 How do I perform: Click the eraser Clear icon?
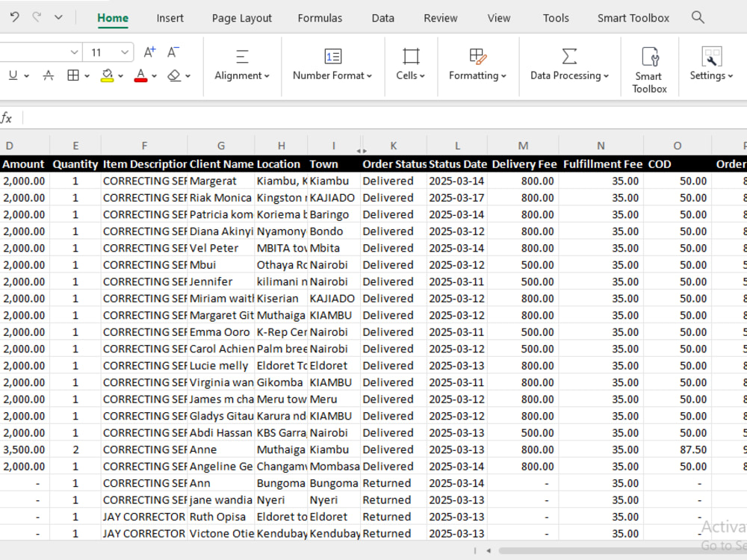coord(174,75)
